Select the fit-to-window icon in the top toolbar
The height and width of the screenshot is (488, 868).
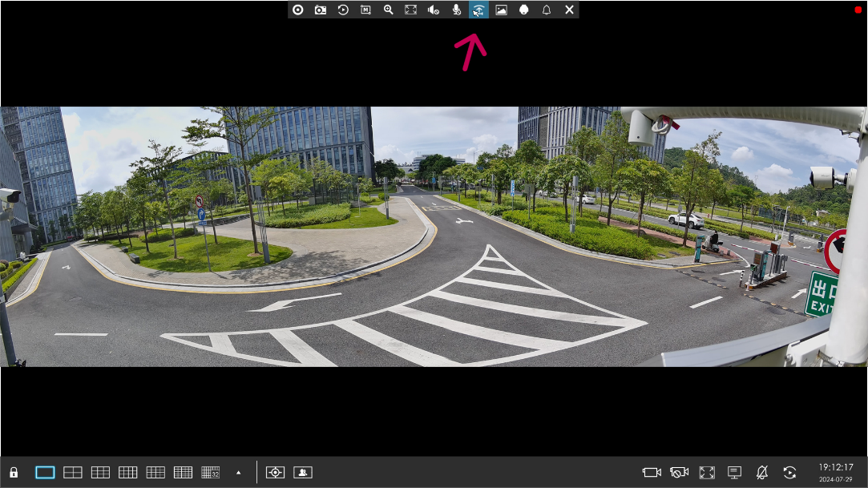pos(410,10)
